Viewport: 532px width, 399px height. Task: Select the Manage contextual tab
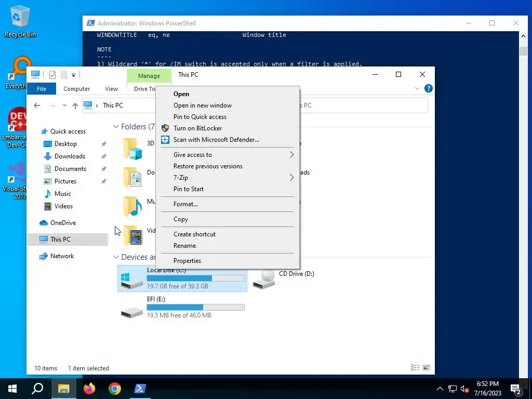point(149,76)
